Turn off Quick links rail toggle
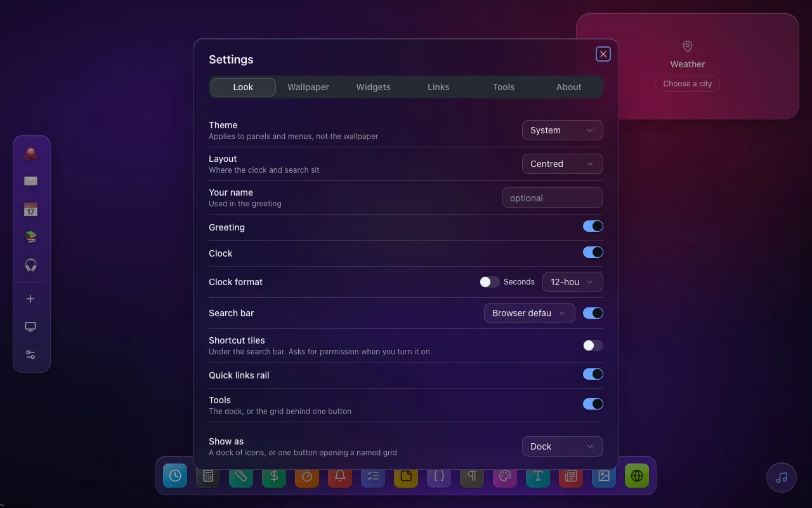This screenshot has width=812, height=508. click(x=593, y=374)
